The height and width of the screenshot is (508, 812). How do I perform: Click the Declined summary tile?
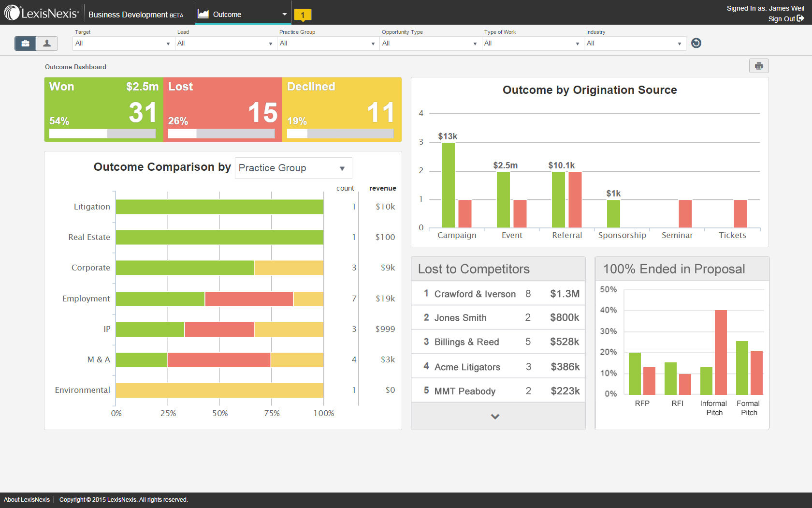342,109
